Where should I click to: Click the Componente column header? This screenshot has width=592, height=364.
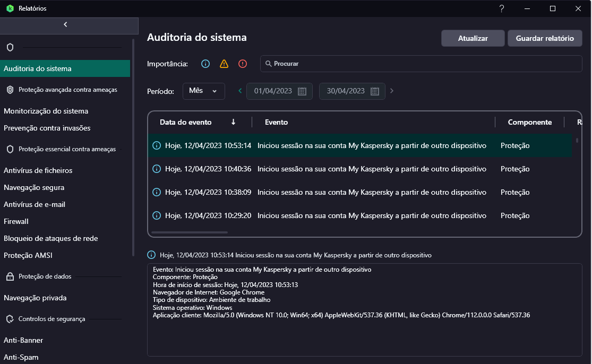pos(529,122)
